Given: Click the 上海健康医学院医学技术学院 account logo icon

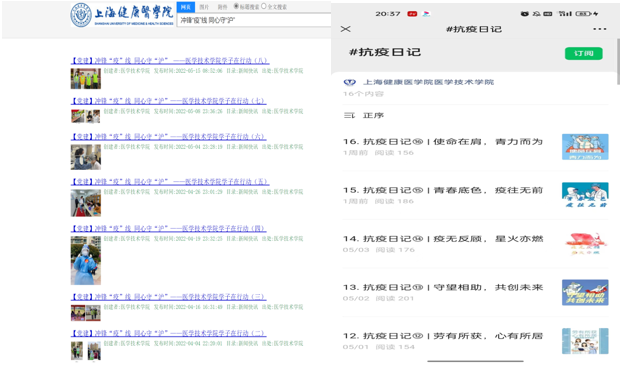Looking at the screenshot, I should pos(350,82).
